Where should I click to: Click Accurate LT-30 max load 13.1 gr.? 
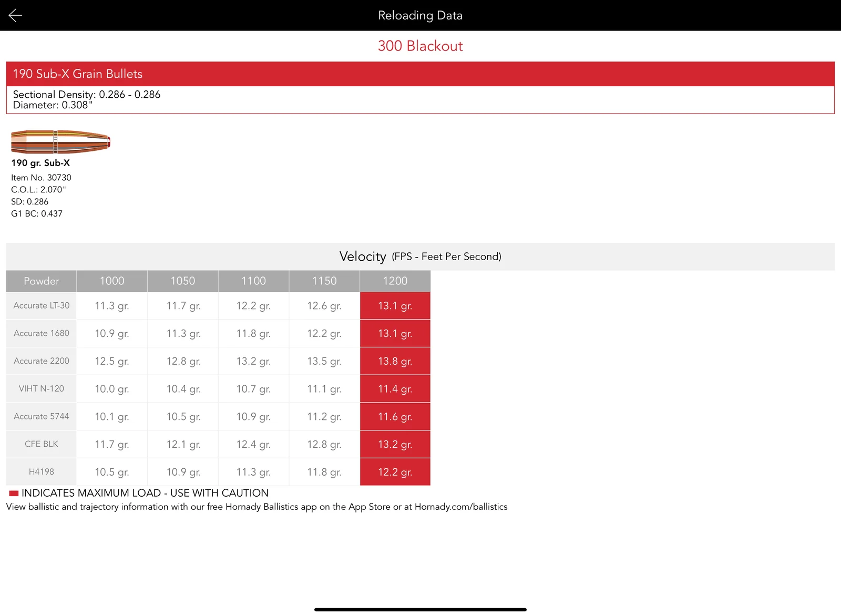395,305
